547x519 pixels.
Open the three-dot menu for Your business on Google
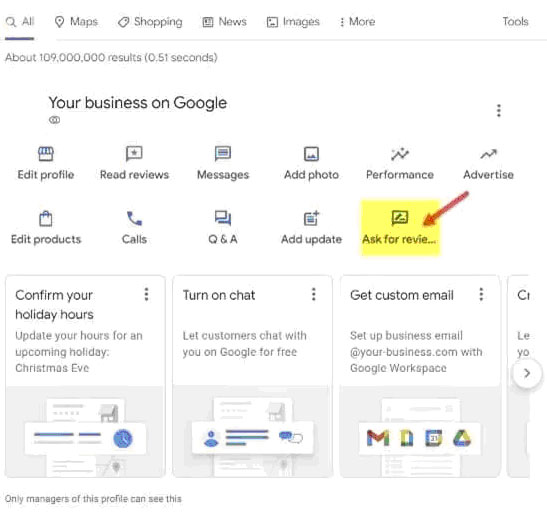pos(499,111)
